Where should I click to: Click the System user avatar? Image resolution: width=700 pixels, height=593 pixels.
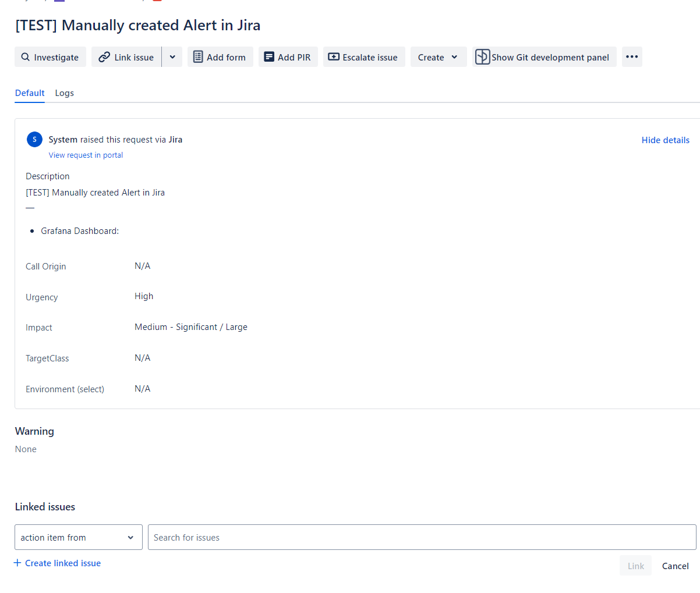point(34,140)
